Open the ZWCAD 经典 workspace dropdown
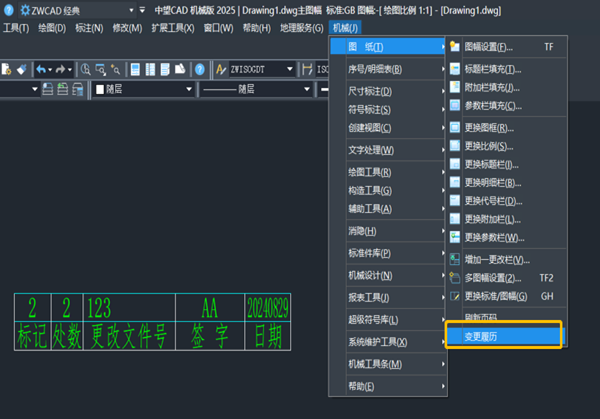Viewport: 600px width, 419px height. pyautogui.click(x=131, y=10)
